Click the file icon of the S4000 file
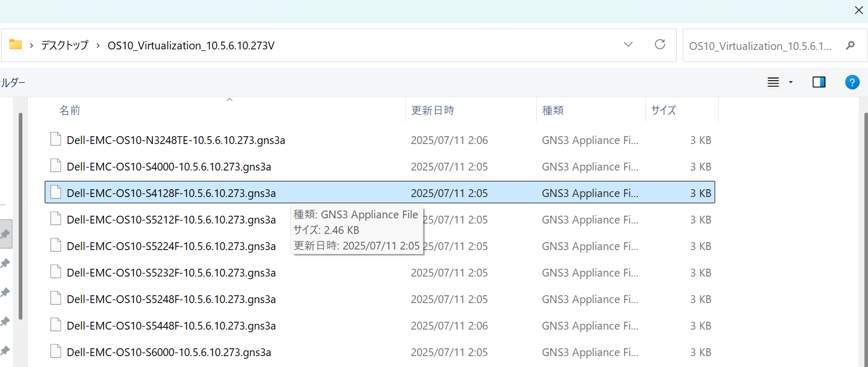The width and height of the screenshot is (868, 367). coord(56,165)
